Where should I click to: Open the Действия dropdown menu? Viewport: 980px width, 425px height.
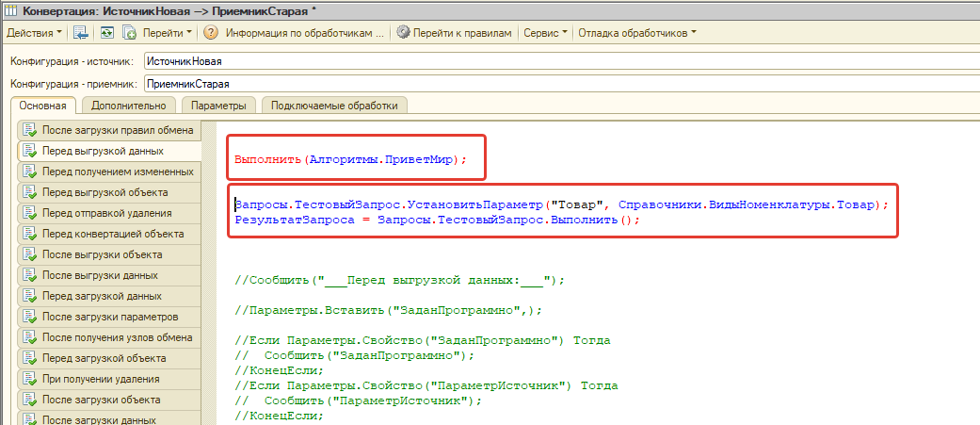click(x=34, y=33)
